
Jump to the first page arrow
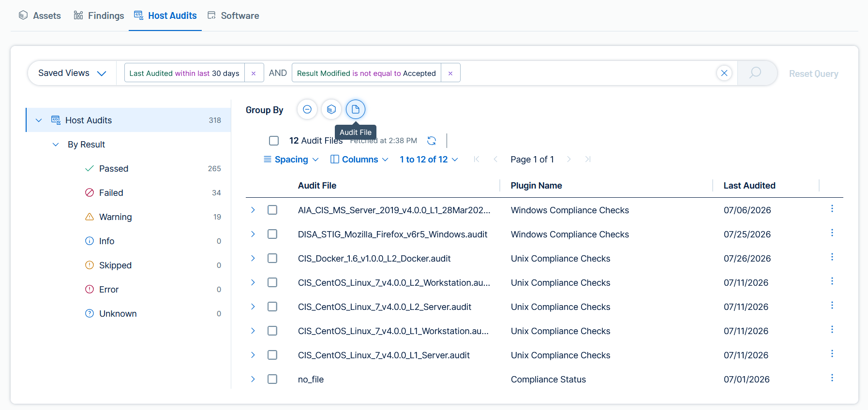[477, 159]
